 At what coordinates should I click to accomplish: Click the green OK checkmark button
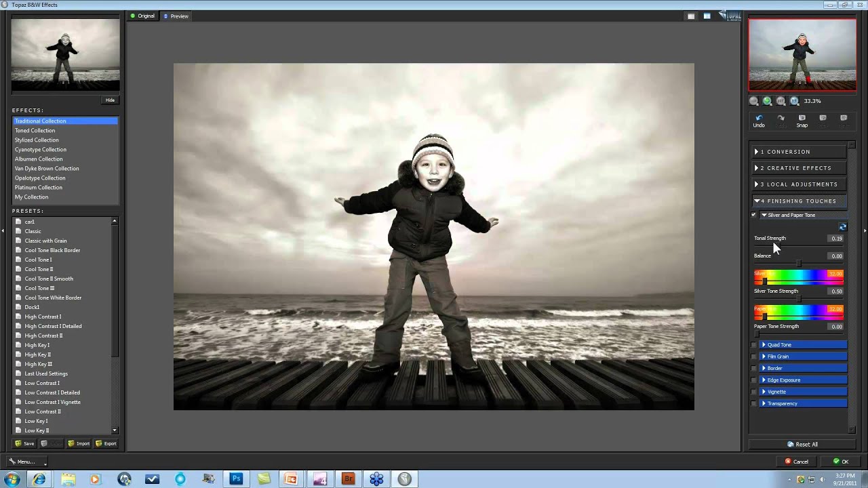841,462
